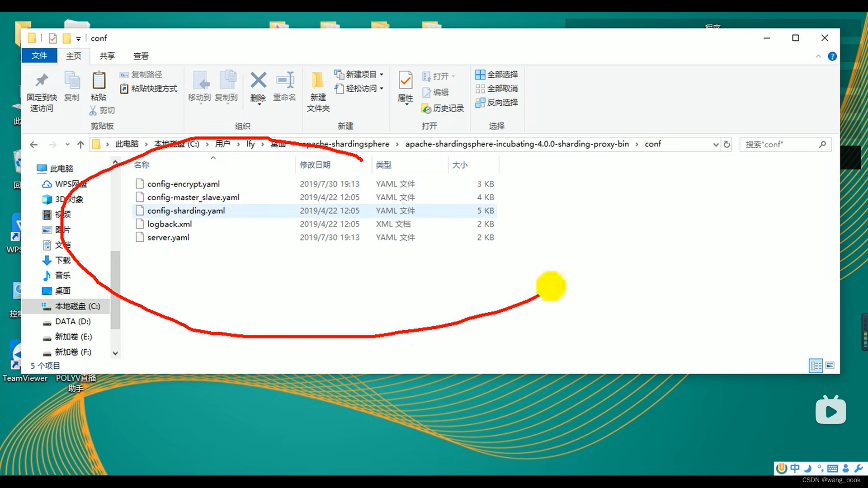This screenshot has height=488, width=868.
Task: Create a New folder (新建文件夹)
Action: 318,92
